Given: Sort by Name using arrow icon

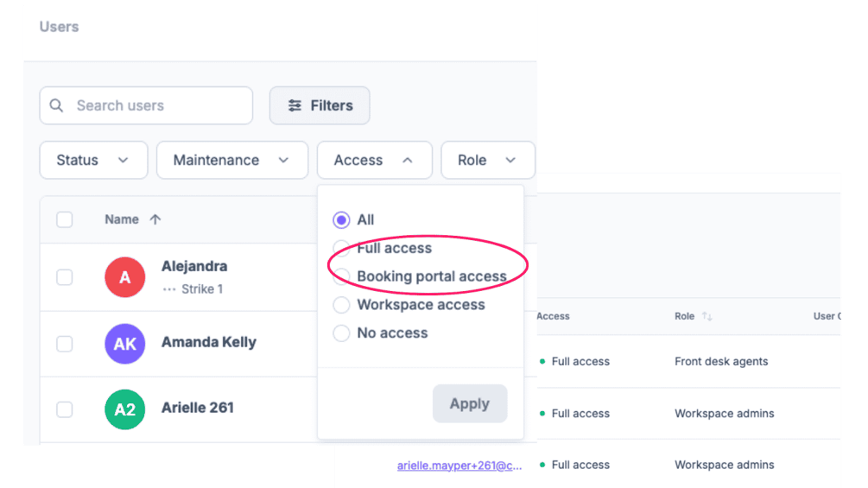Looking at the screenshot, I should click(x=155, y=219).
